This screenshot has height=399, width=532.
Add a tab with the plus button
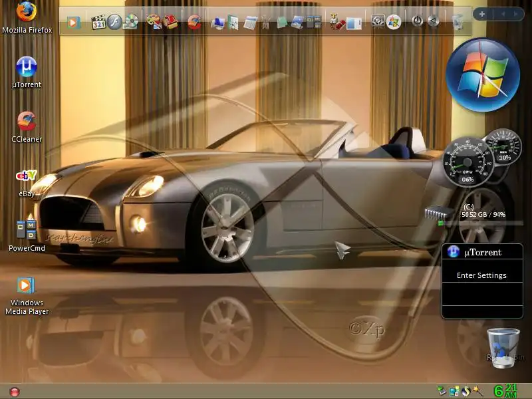pyautogui.click(x=481, y=14)
